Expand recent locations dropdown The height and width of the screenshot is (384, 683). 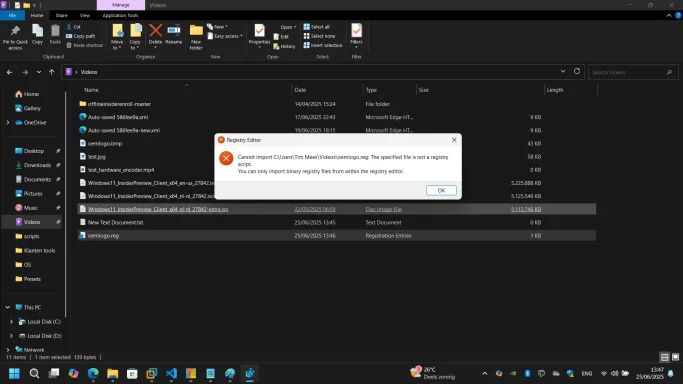(39, 72)
